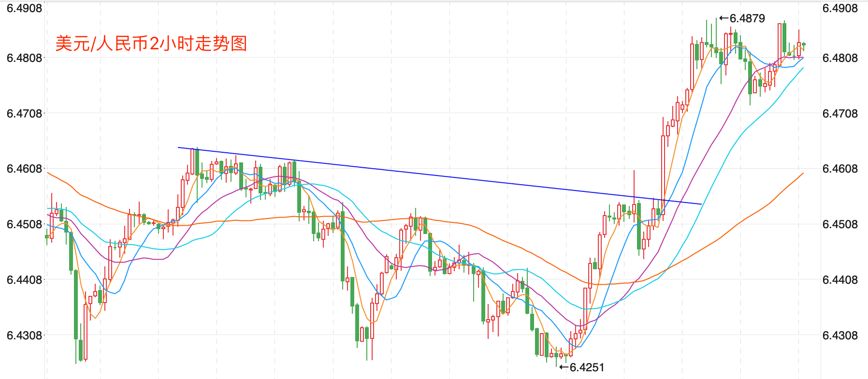Click right axis value 6.4908

coord(840,8)
